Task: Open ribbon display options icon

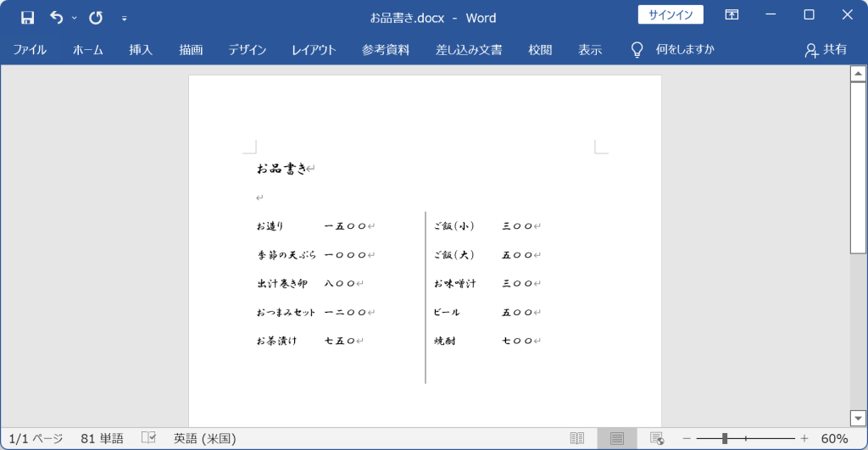Action: (x=732, y=15)
